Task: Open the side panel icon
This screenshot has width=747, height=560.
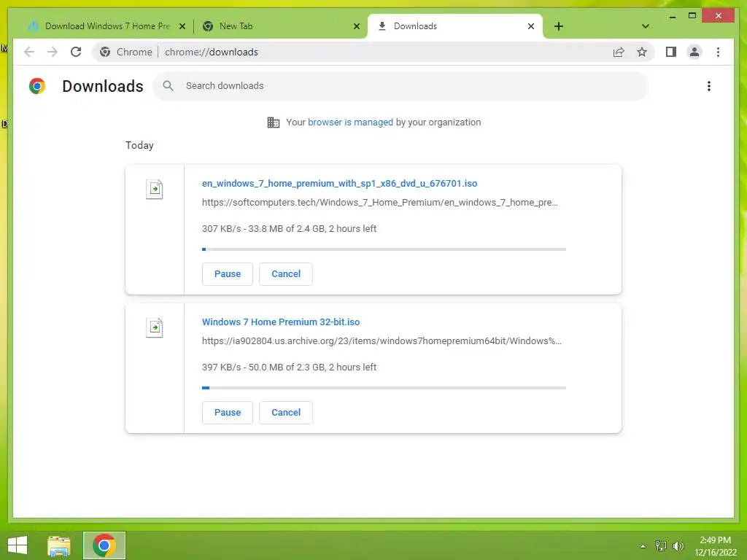Action: (671, 52)
